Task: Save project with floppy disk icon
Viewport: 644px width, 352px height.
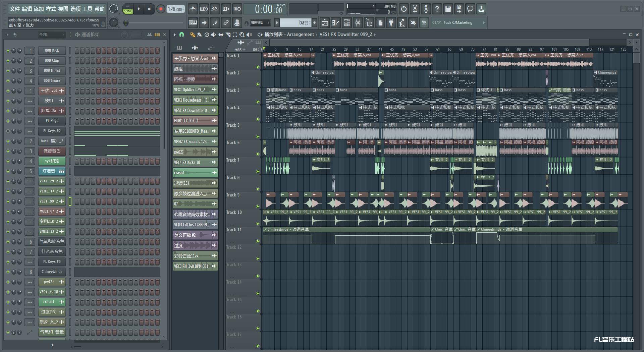Action: pyautogui.click(x=448, y=9)
